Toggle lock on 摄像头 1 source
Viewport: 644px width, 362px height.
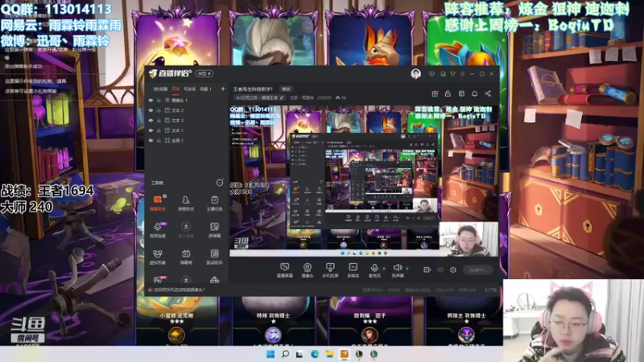[159, 100]
